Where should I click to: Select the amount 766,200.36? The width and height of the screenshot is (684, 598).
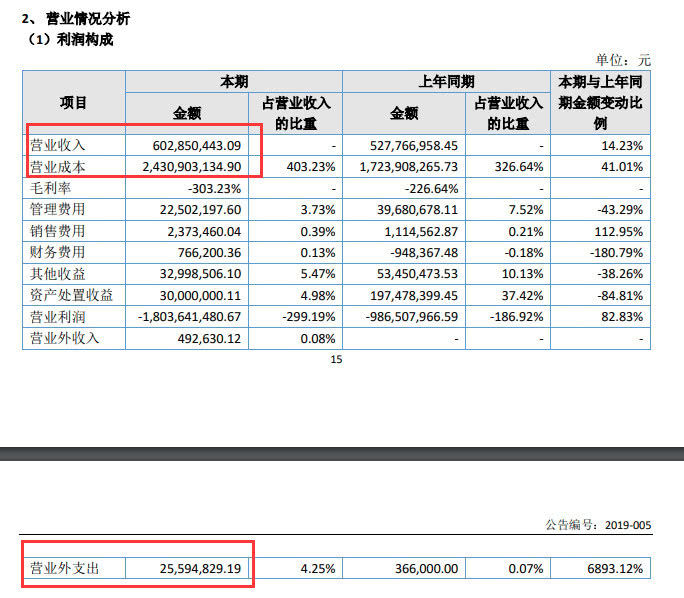209,253
